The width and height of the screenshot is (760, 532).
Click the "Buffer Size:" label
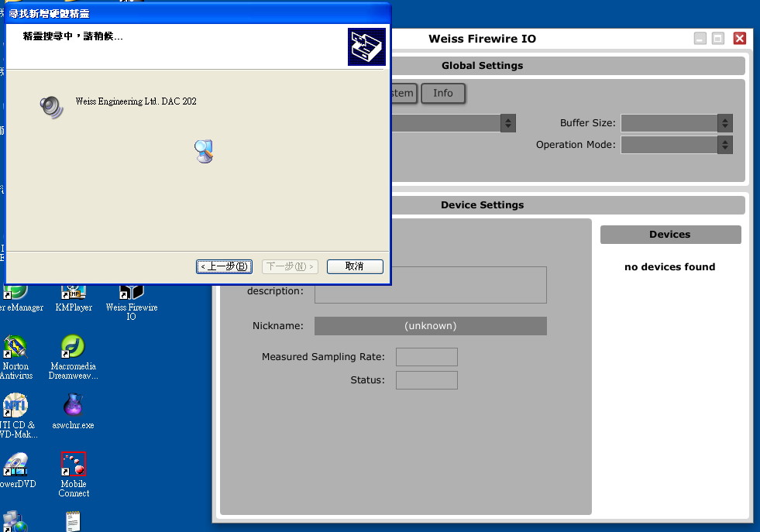[587, 123]
